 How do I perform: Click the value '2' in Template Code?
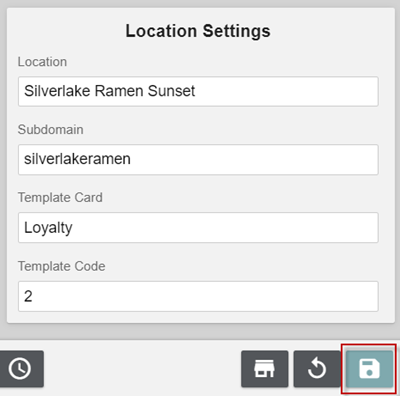coord(28,296)
